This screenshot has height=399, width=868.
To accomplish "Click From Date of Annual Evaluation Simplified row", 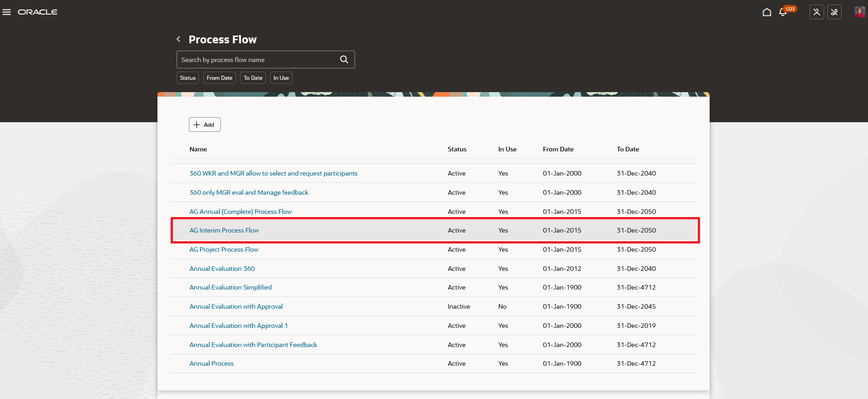I will (562, 287).
